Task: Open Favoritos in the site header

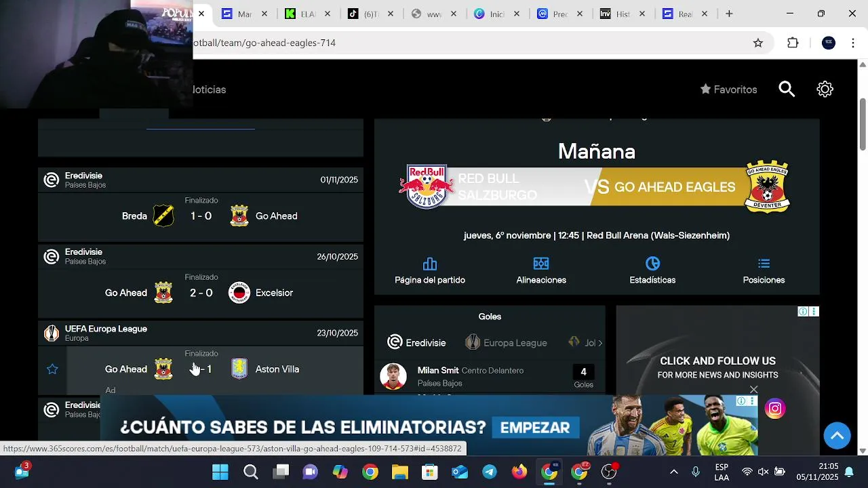Action: (x=728, y=89)
